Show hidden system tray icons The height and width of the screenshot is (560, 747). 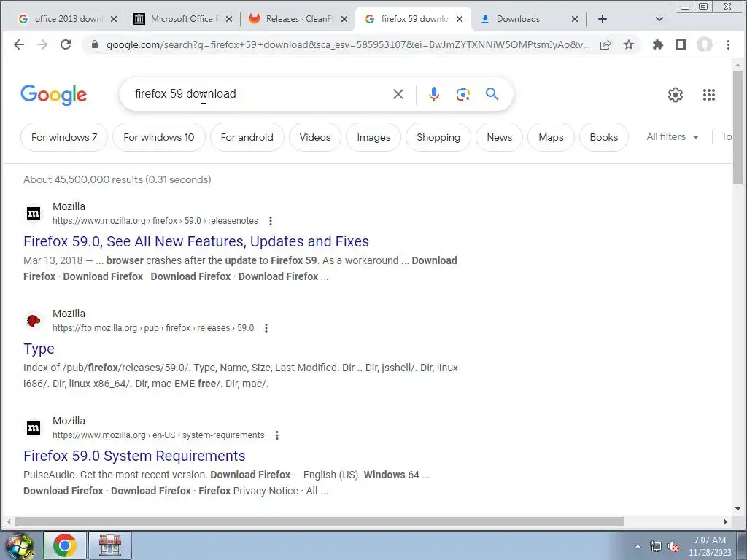pos(638,546)
